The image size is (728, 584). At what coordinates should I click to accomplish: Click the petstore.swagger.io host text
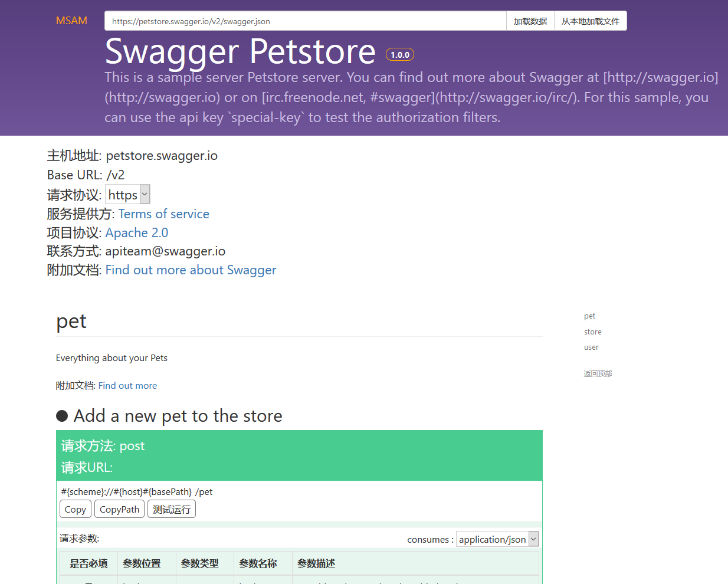pos(162,156)
